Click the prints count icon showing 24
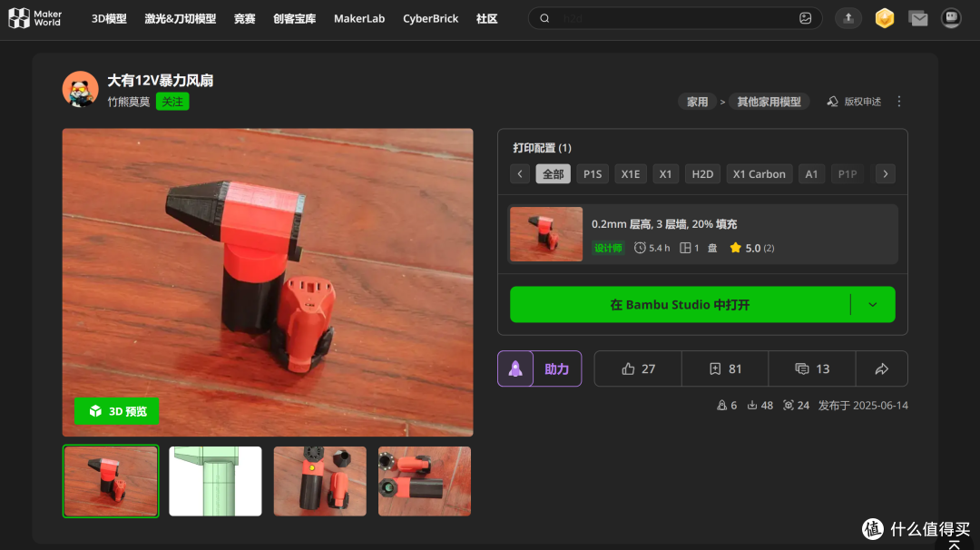The height and width of the screenshot is (550, 980). [789, 405]
